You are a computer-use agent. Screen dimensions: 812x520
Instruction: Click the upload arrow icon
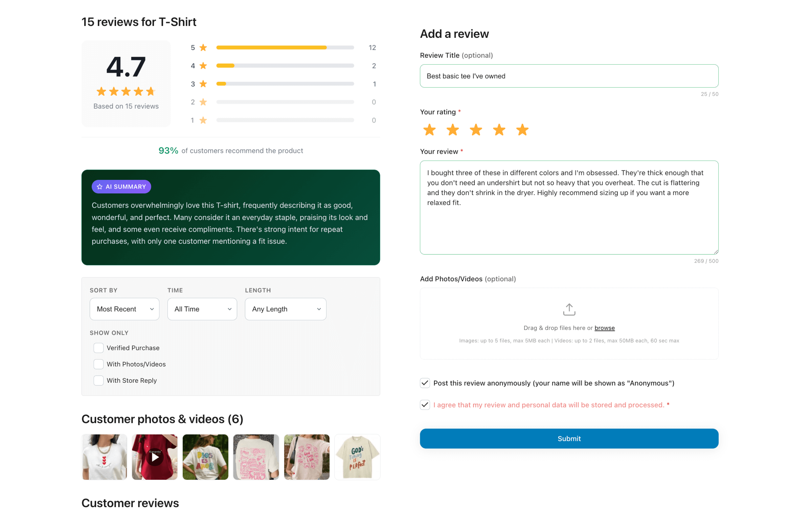tap(569, 309)
